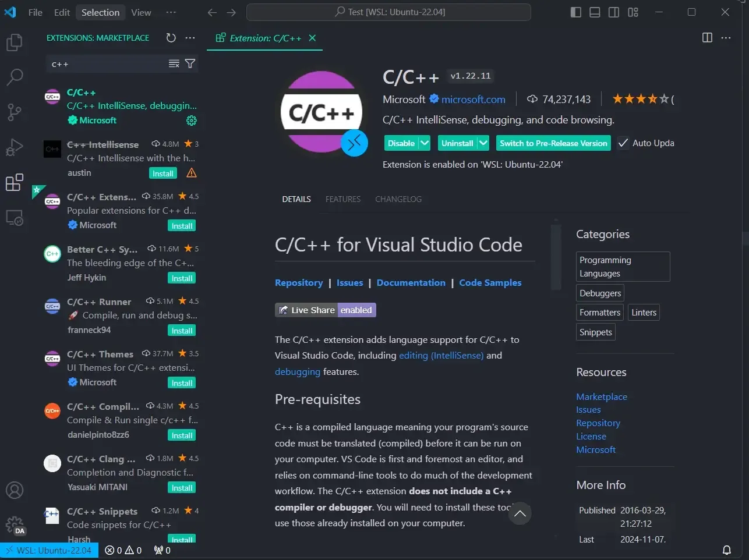This screenshot has height=560, width=749.
Task: Open the Run and Debug view
Action: click(x=15, y=147)
